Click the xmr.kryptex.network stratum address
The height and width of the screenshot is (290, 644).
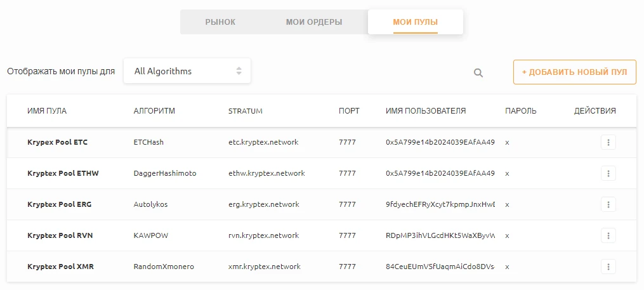[x=264, y=267]
